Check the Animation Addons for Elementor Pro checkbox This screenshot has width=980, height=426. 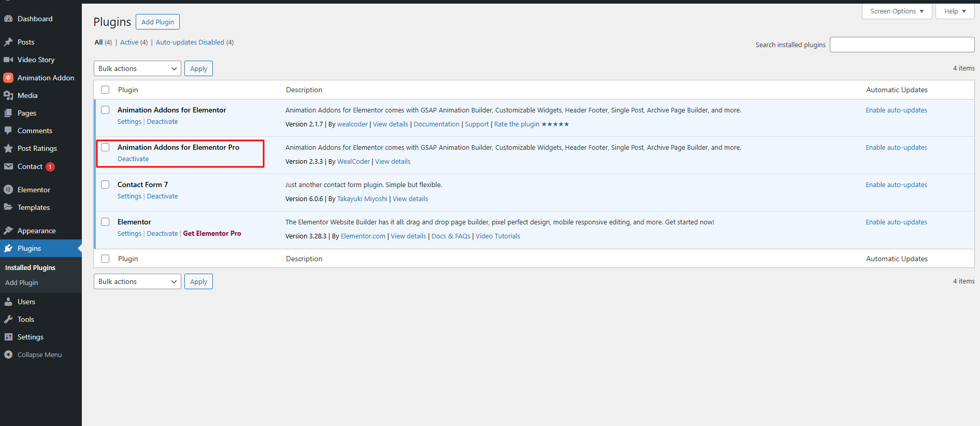(105, 147)
